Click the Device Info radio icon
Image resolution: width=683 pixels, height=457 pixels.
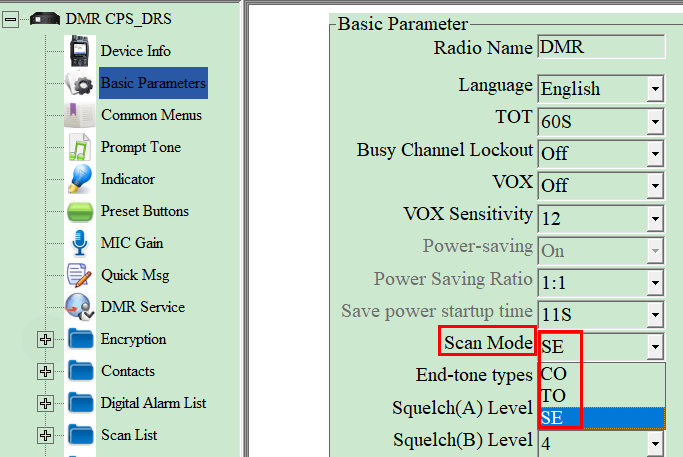[x=80, y=51]
